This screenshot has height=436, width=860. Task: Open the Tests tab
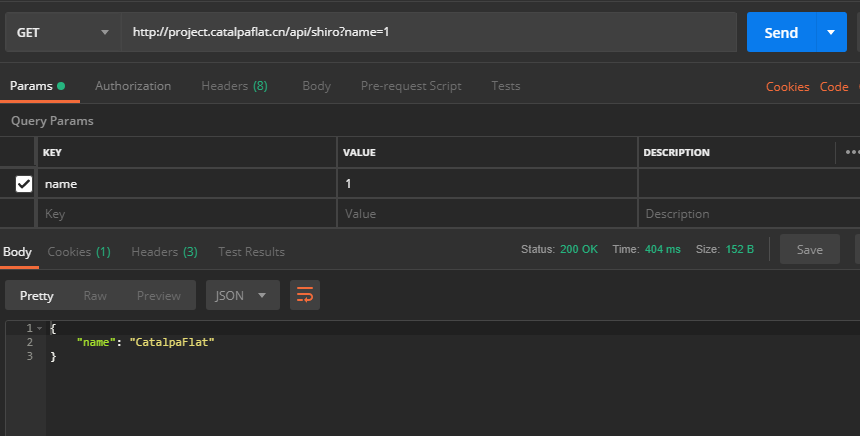506,86
